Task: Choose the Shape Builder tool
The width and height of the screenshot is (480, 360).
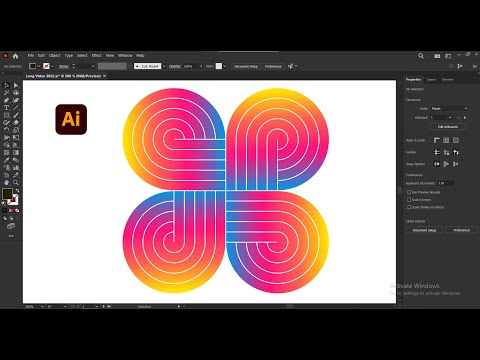Action: click(x=6, y=145)
